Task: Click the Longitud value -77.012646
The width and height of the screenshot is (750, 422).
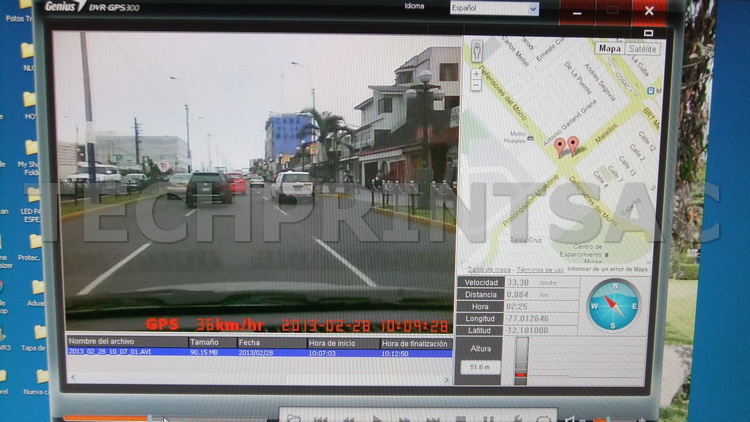Action: pyautogui.click(x=527, y=319)
